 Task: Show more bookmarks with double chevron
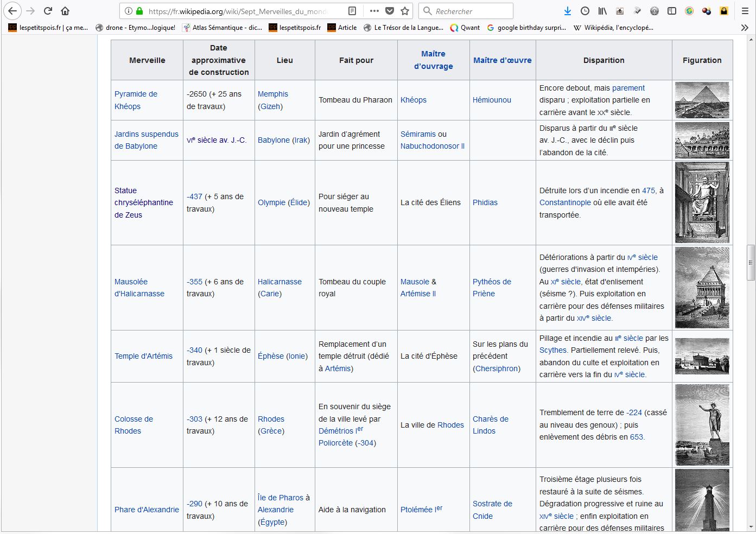744,27
